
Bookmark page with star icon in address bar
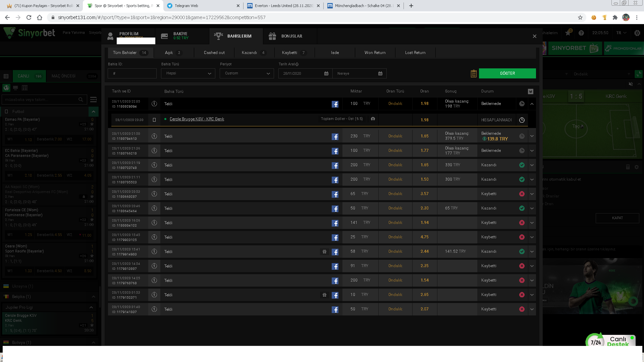click(580, 17)
